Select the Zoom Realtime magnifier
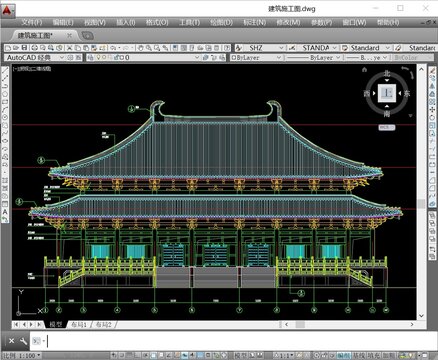Screen dimensions: 438x360 [149, 48]
